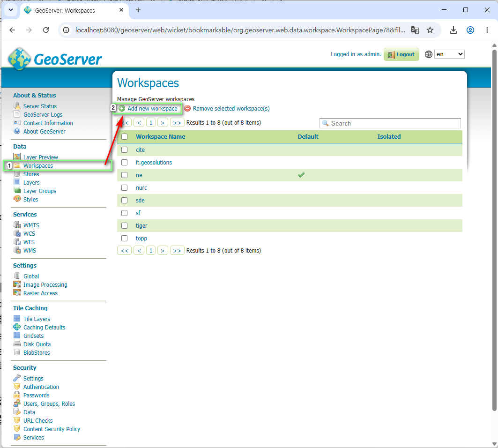Screen dimensions: 498x448
Task: Click the Layer Groups icon
Action: [17, 191]
